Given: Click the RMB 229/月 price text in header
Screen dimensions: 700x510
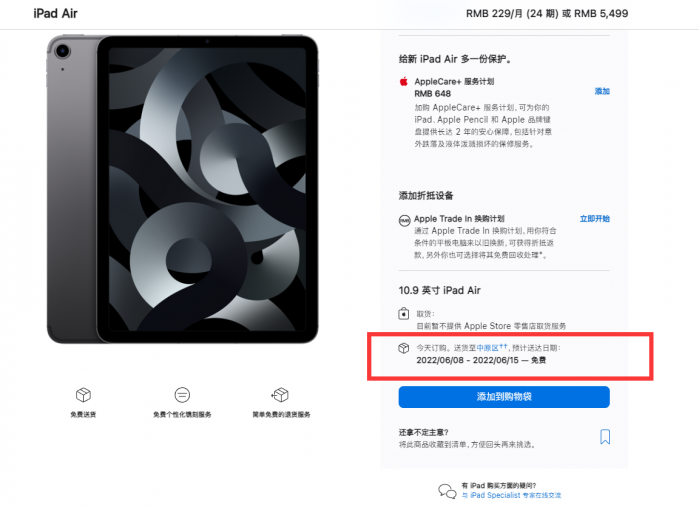Looking at the screenshot, I should tap(512, 14).
